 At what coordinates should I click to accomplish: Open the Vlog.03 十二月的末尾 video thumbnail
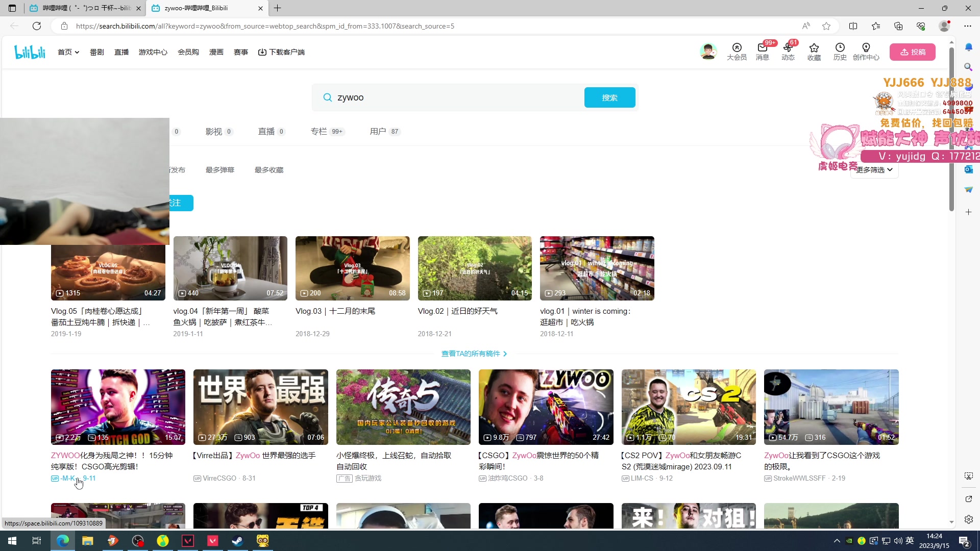pos(352,268)
